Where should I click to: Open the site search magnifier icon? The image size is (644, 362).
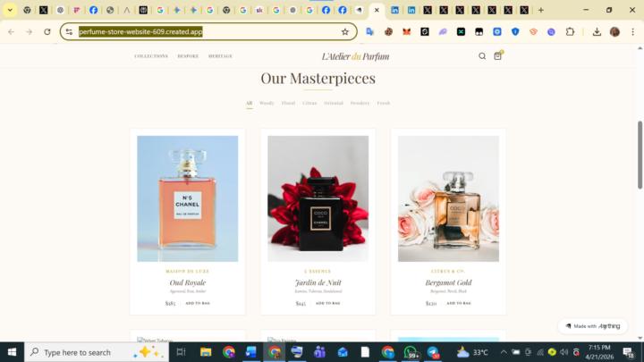point(482,56)
